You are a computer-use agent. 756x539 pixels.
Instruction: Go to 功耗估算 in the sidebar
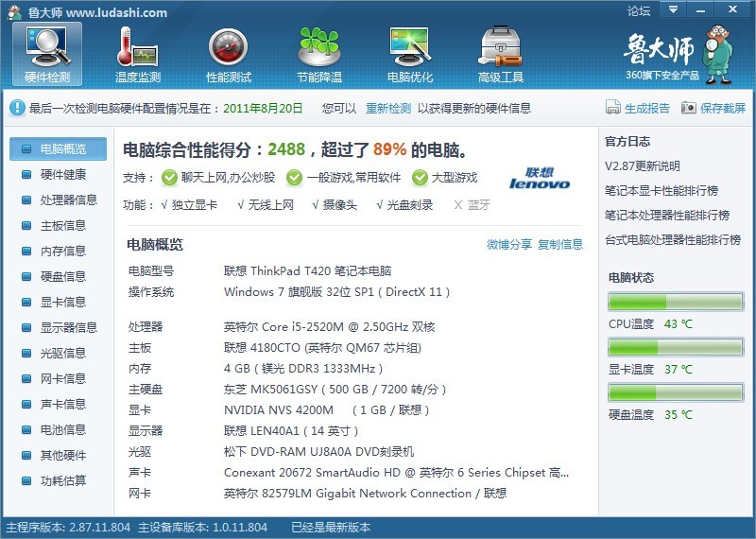point(62,480)
